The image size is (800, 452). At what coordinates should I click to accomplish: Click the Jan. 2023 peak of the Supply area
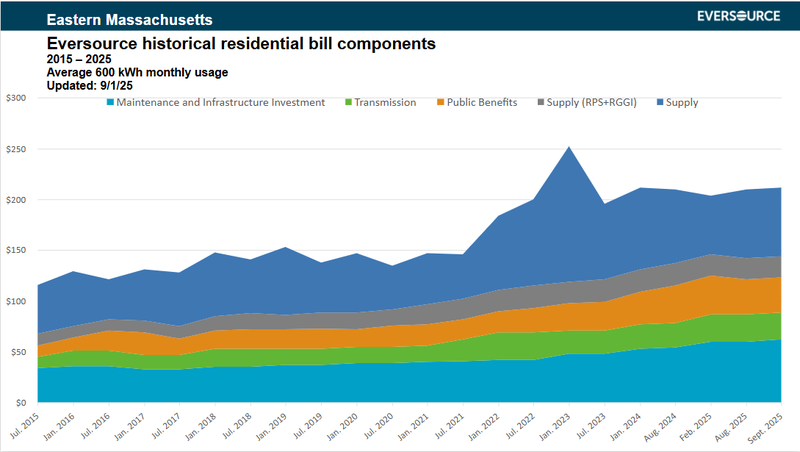click(569, 150)
